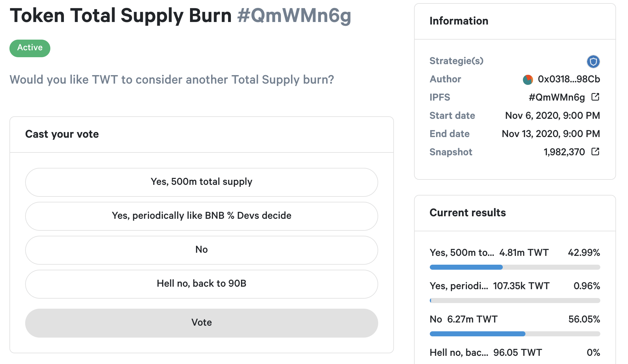
Task: Open the IPFS external link icon
Action: pyautogui.click(x=595, y=97)
